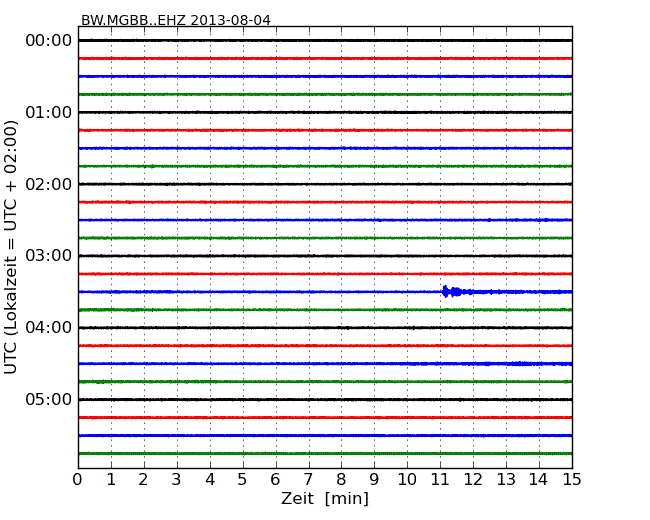Click x-axis tick label 0
The width and height of the screenshot is (650, 520).
click(78, 480)
